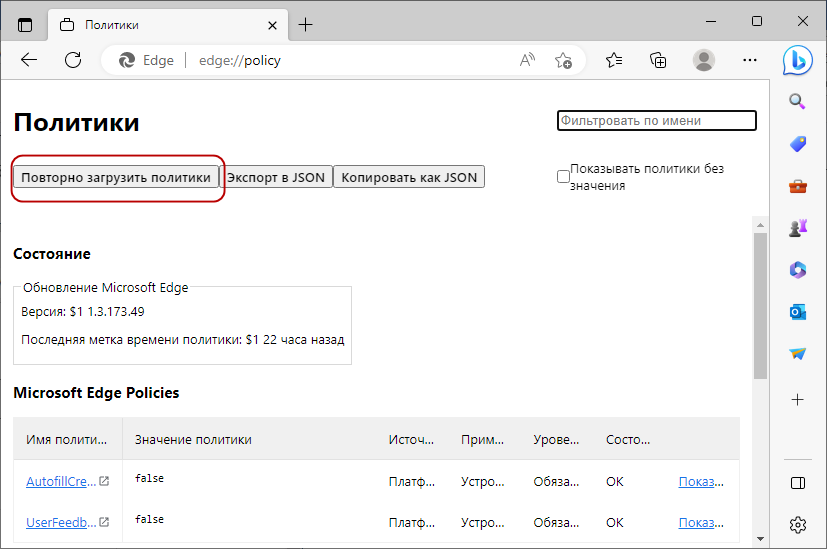Viewport: 827px width, 549px height.
Task: Click the Урове... column header
Action: 556,440
